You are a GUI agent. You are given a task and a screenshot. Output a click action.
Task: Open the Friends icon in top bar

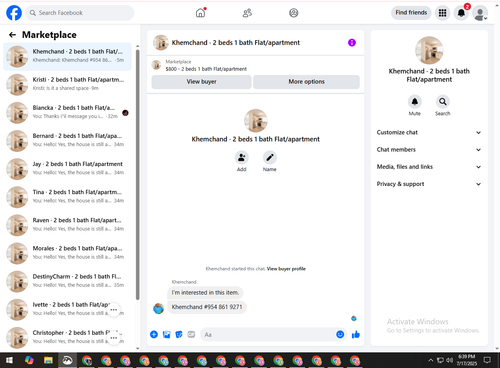[247, 13]
